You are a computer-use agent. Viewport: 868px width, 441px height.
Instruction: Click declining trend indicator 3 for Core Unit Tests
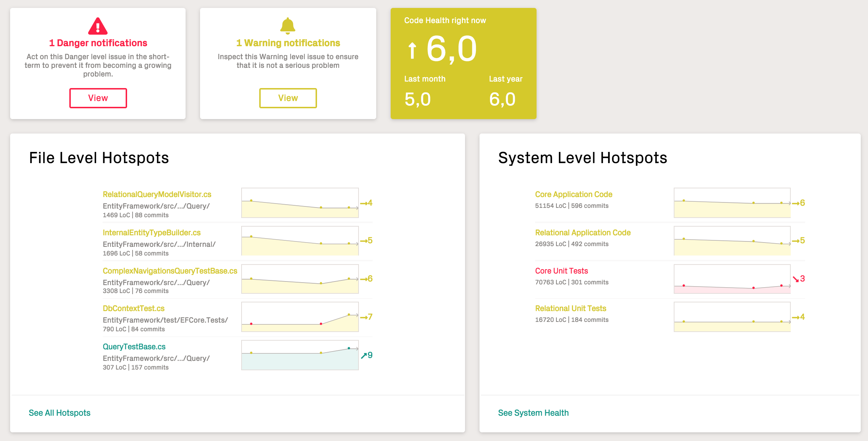(x=799, y=279)
